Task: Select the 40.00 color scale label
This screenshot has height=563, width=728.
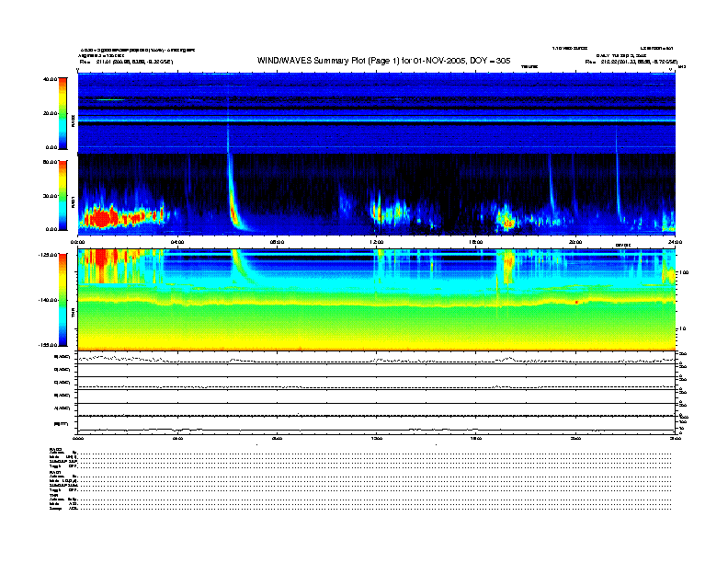Action: pos(51,79)
